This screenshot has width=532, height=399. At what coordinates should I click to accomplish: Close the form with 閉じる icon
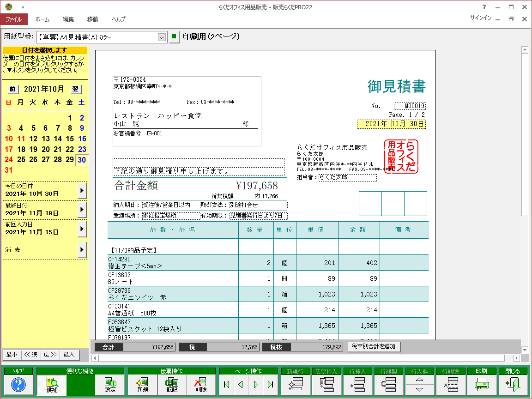tap(512, 384)
